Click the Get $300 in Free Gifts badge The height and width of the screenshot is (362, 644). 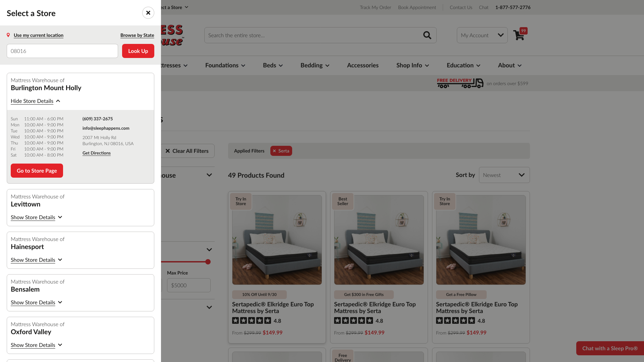click(364, 295)
